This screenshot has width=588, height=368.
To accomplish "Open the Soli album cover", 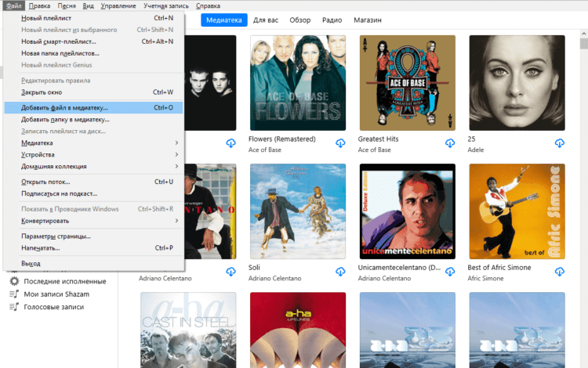I will click(298, 211).
